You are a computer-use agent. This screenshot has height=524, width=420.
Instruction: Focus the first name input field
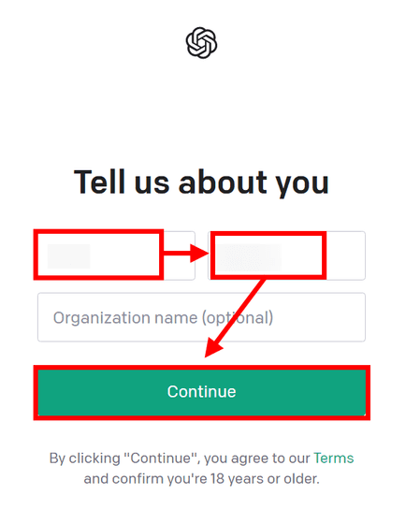click(116, 255)
